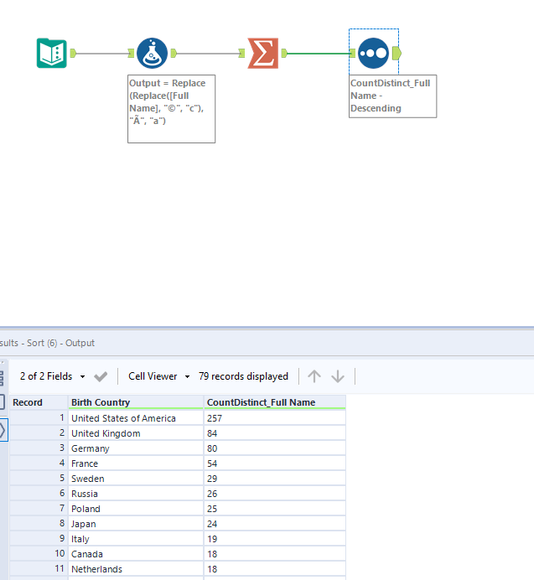
Task: Click the Sort tool output anchor
Action: pyautogui.click(x=396, y=53)
